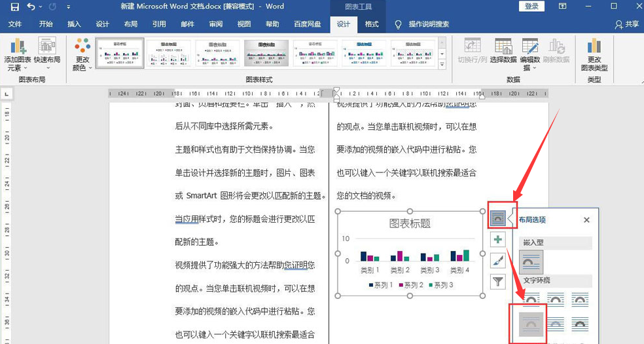The width and height of the screenshot is (644, 344).
Task: Open the Chart Filters funnel button
Action: point(498,281)
